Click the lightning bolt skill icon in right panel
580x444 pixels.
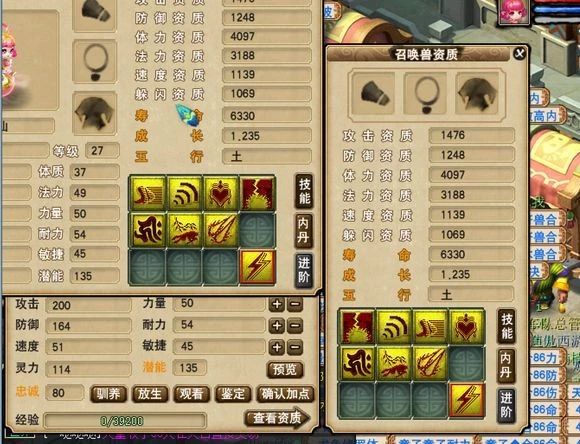tap(466, 400)
